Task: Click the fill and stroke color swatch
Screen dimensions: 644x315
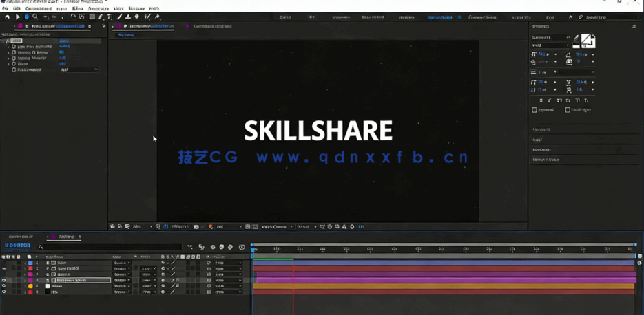Action: coord(588,41)
